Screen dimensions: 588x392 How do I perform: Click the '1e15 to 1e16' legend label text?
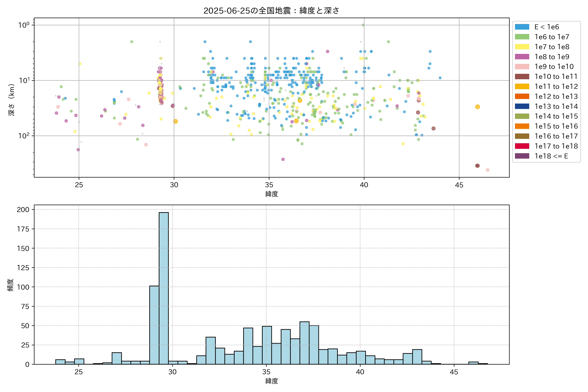point(556,126)
